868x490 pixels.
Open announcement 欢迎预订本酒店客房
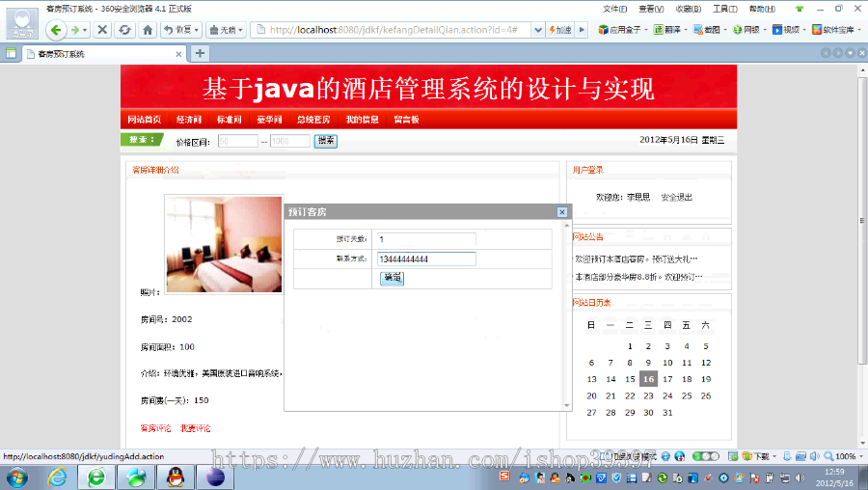(637, 259)
